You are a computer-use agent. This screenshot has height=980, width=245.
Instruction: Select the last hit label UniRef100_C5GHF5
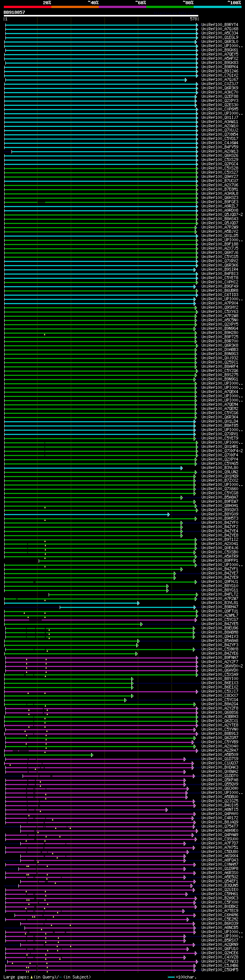(220, 970)
